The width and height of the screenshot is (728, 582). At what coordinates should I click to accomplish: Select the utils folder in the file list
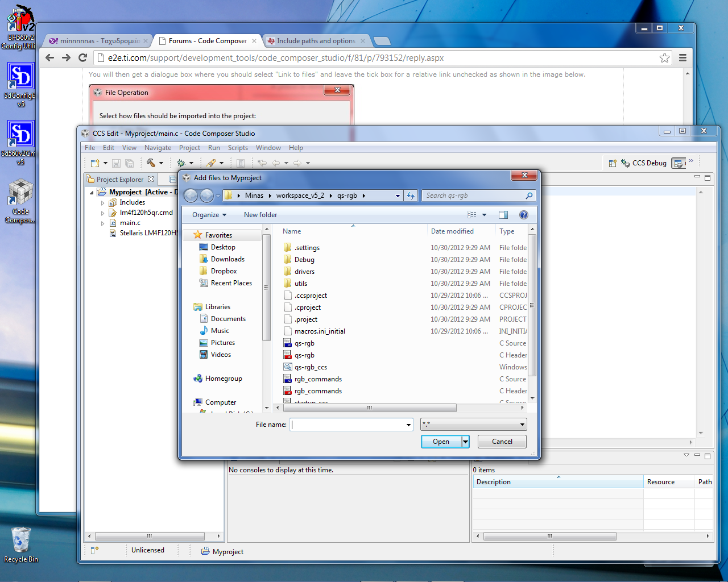point(301,284)
